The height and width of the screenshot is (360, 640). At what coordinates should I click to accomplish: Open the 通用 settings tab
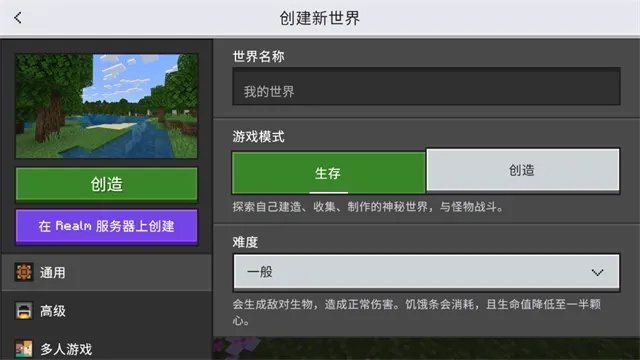click(107, 272)
